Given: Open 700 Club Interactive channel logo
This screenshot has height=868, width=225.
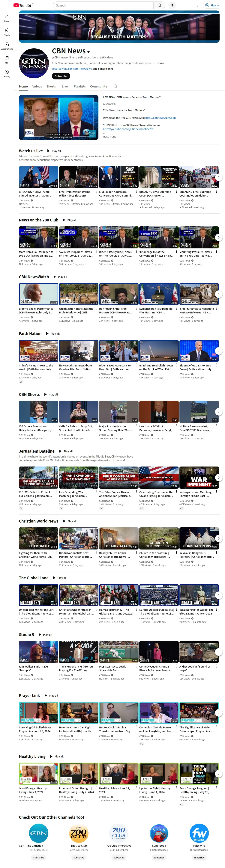Looking at the screenshot, I should [x=119, y=833].
